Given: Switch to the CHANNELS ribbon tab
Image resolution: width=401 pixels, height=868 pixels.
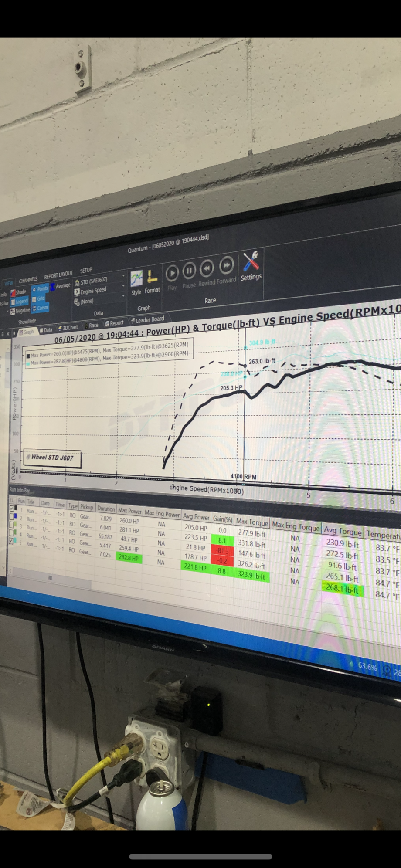Looking at the screenshot, I should pos(28,280).
